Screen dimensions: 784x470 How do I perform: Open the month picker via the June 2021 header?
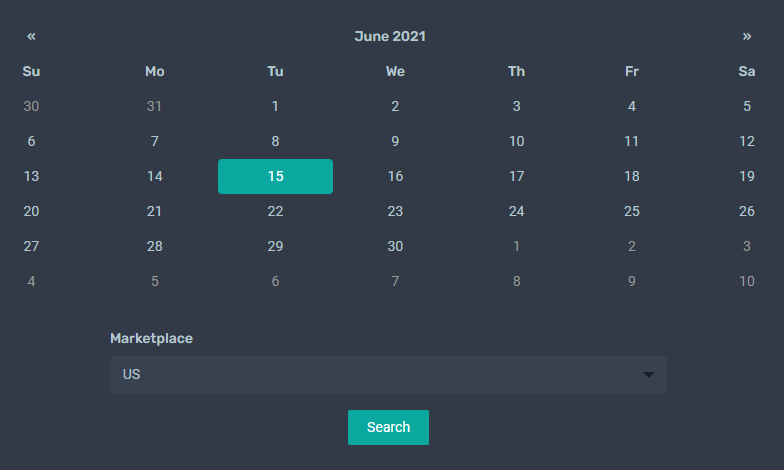[390, 36]
